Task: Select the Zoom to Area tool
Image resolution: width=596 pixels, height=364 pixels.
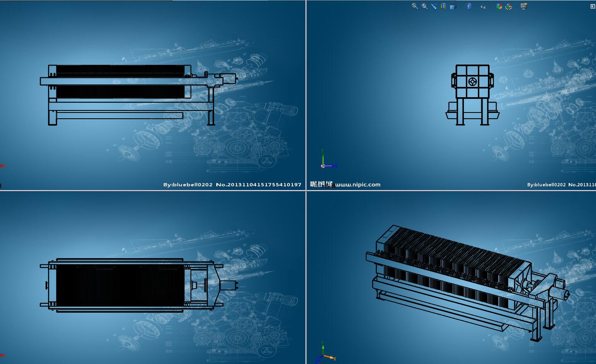Action: pos(425,6)
